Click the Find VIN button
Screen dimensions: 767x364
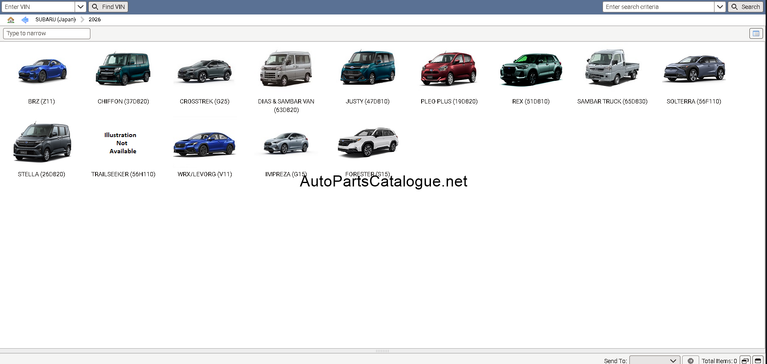pyautogui.click(x=108, y=7)
